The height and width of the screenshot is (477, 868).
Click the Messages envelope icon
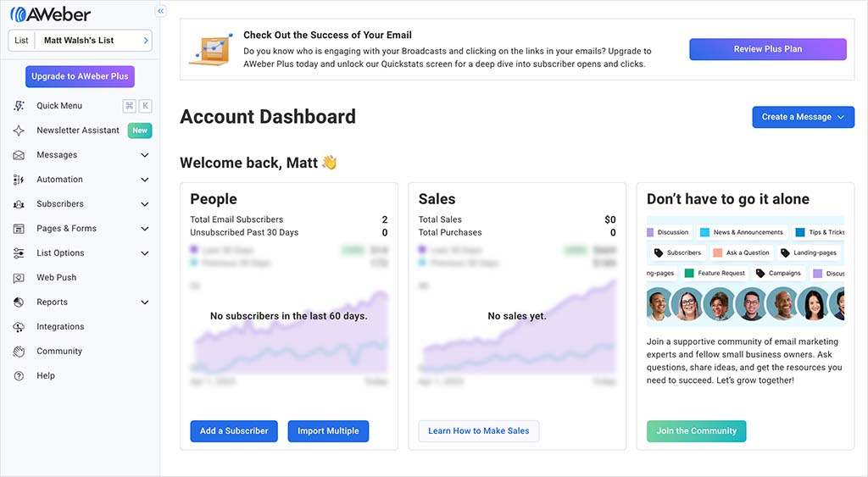coord(19,155)
